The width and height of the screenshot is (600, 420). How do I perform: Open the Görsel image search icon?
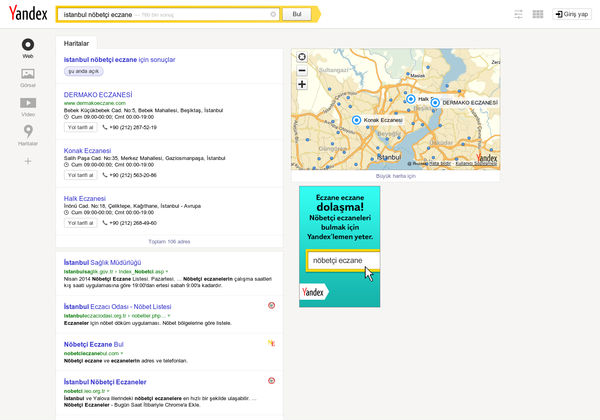28,73
